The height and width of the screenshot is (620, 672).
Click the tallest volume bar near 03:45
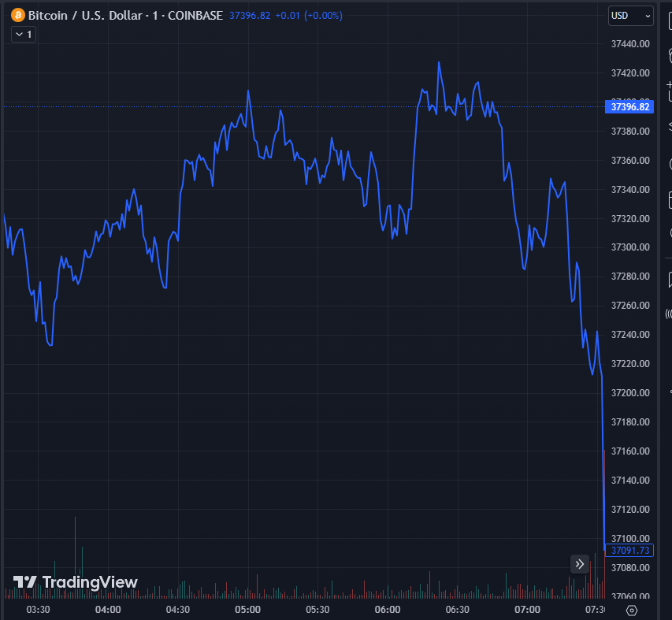point(76,551)
